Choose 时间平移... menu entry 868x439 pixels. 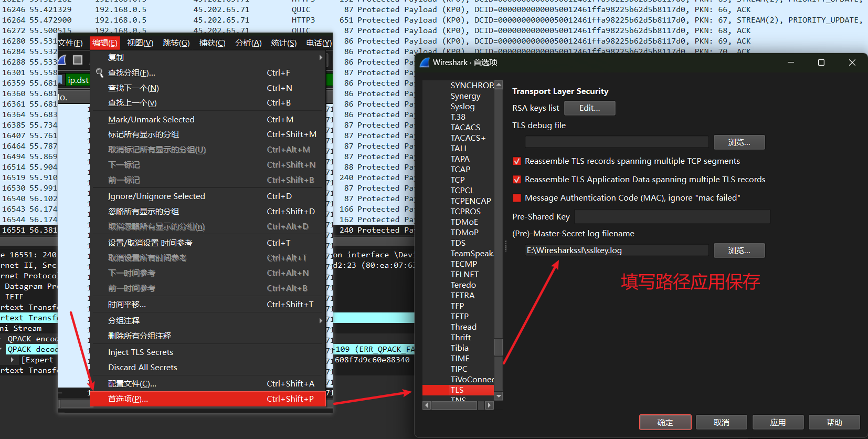coord(208,305)
